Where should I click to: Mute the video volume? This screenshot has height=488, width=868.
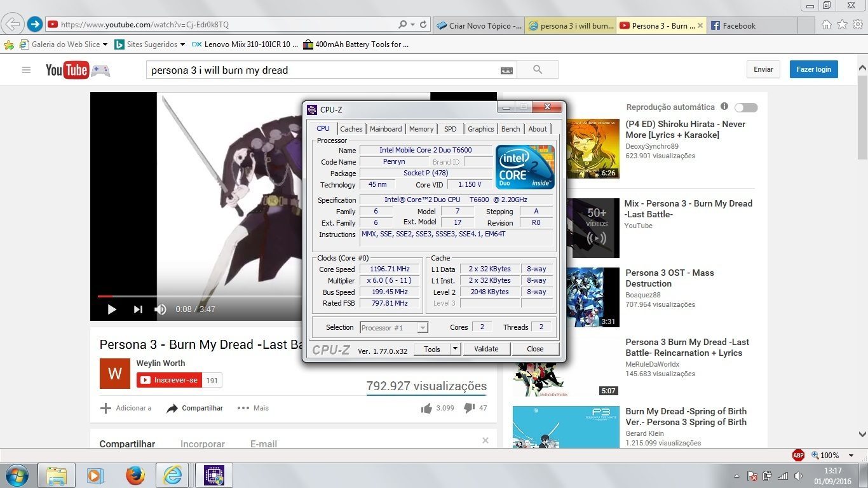160,309
